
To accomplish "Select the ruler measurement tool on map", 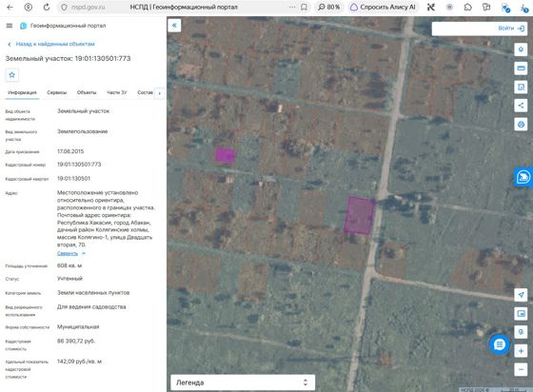I will pyautogui.click(x=521, y=69).
